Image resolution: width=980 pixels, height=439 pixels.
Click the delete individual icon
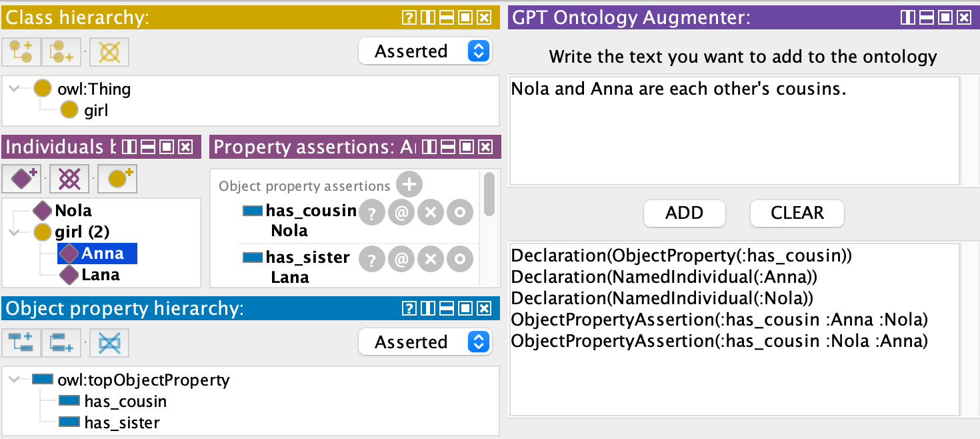(69, 179)
